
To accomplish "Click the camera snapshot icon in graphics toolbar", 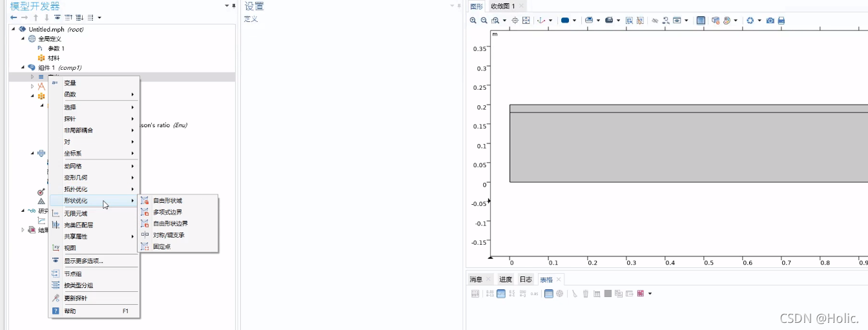I will [x=770, y=21].
